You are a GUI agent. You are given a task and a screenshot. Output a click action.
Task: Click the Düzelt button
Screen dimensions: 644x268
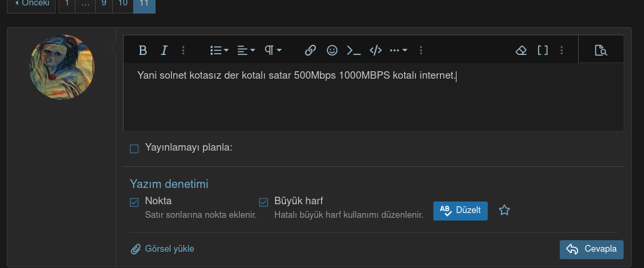(x=461, y=210)
